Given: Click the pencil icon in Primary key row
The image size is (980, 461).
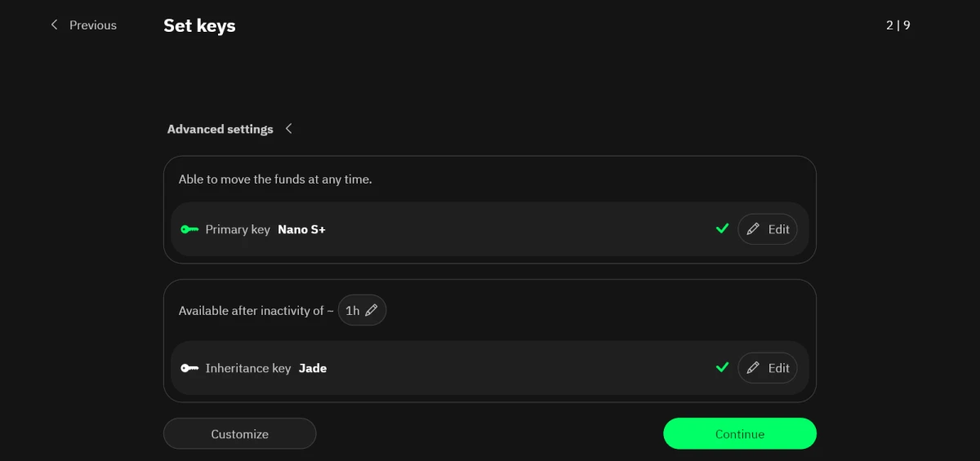Looking at the screenshot, I should pyautogui.click(x=753, y=229).
